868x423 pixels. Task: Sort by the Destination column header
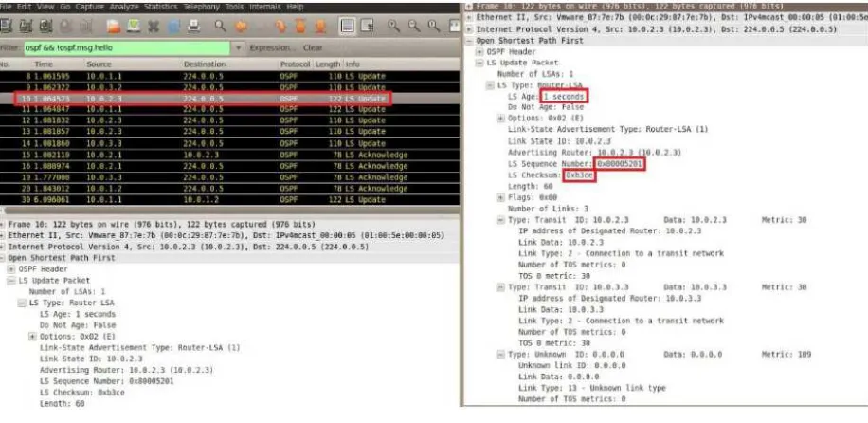pos(205,64)
